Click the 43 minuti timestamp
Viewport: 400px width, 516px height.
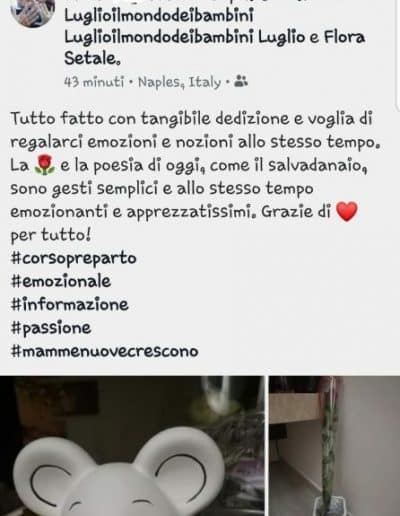tap(94, 81)
